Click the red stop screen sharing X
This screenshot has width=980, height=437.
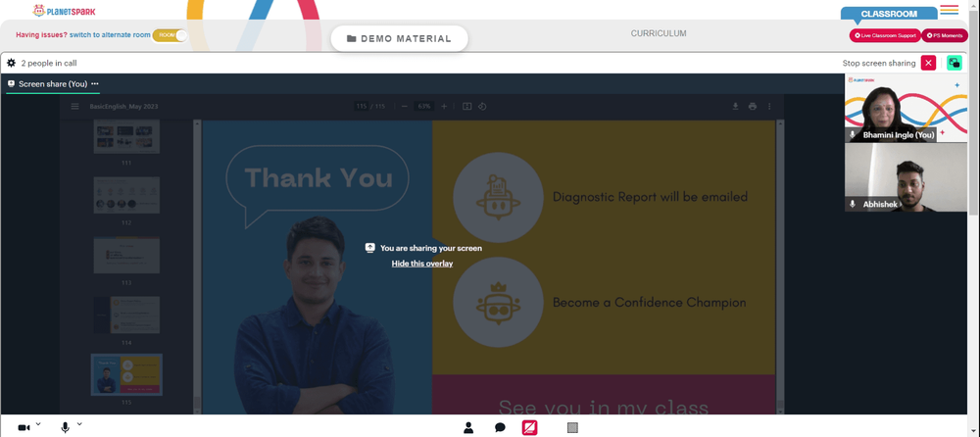tap(928, 63)
